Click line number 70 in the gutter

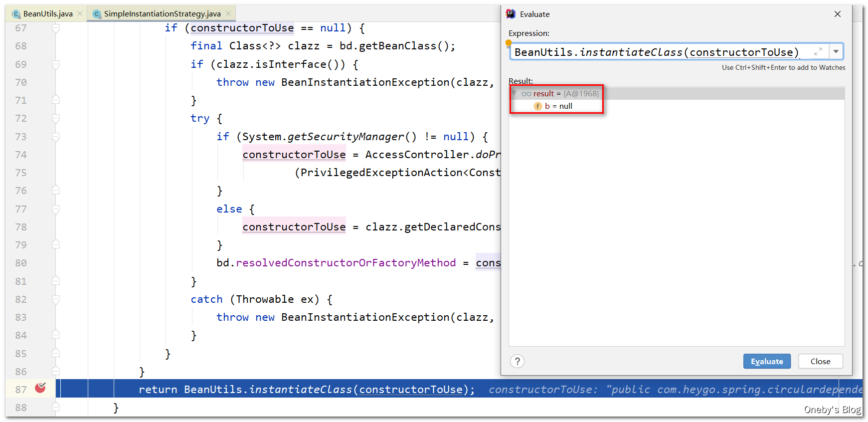[x=21, y=82]
